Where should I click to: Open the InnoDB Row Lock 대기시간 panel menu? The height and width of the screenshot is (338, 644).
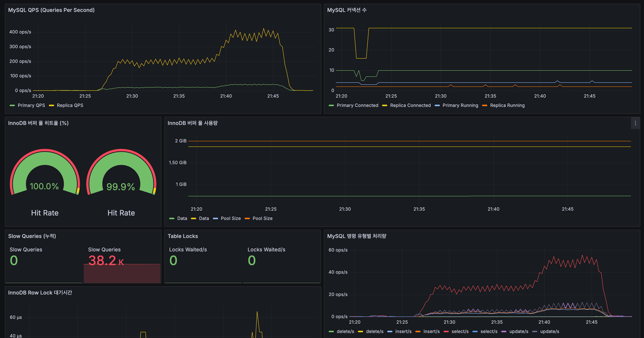[40, 292]
